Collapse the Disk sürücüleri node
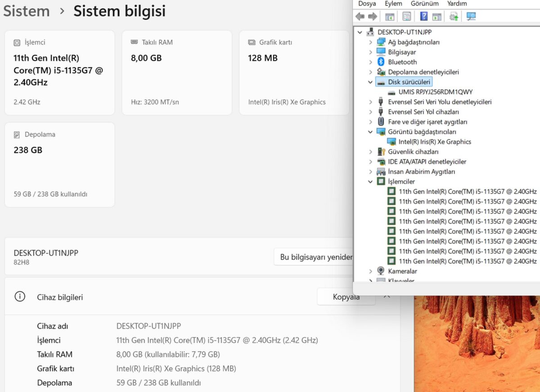The width and height of the screenshot is (540, 392). (370, 82)
